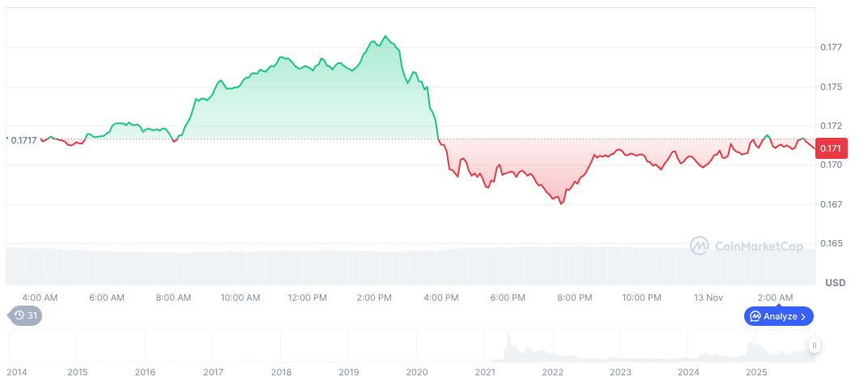Viewport: 868px width, 381px height.
Task: Click the 0.165 price axis label
Action: [831, 243]
